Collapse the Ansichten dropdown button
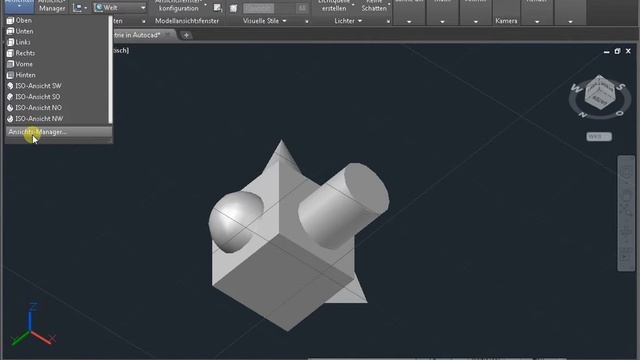This screenshot has width=640, height=360. point(19,6)
